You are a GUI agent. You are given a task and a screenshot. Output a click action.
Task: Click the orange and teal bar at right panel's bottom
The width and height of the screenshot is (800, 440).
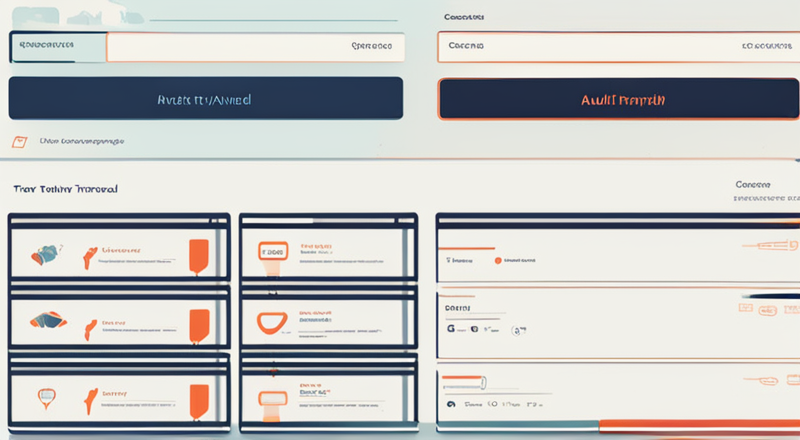(x=618, y=425)
